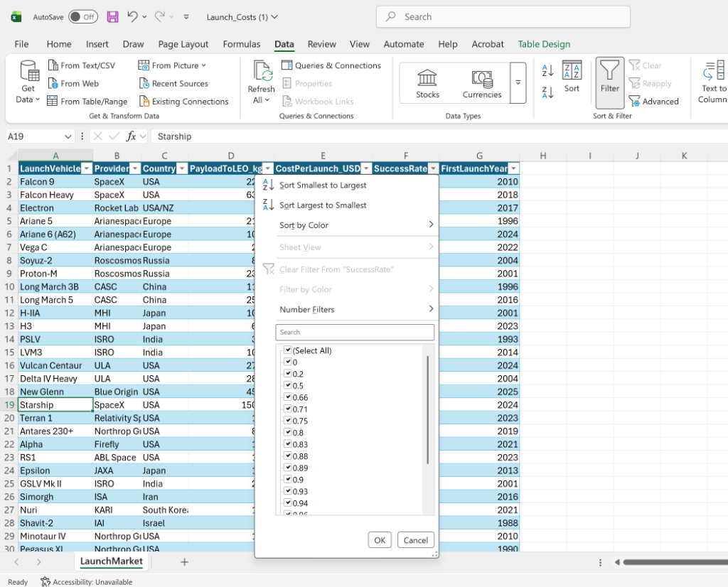Toggle the (Select All) checkbox

pos(288,350)
